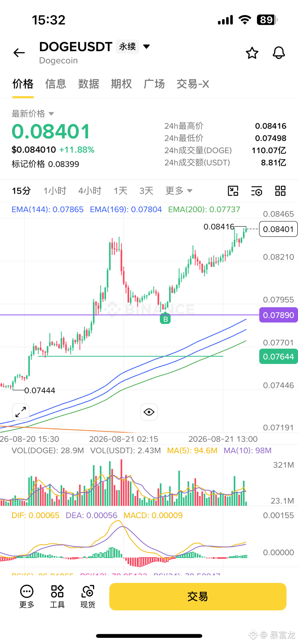298x644 pixels.
Task: Add DOGEUSDT to favorites with star icon
Action: (x=252, y=53)
